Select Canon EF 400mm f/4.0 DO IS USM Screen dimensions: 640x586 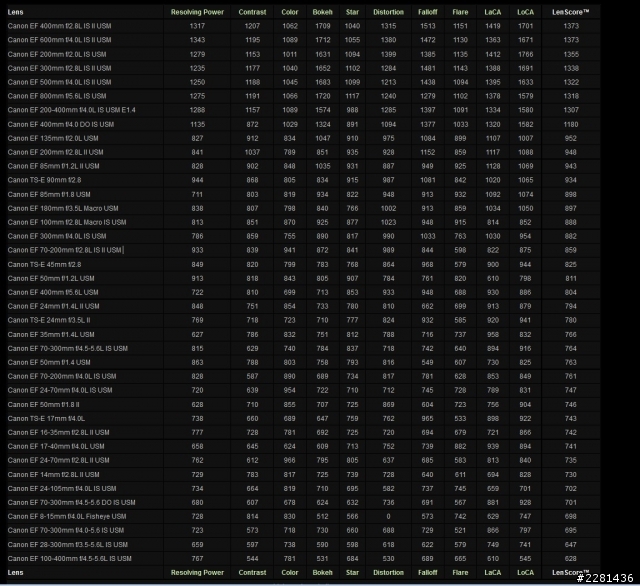coord(61,124)
